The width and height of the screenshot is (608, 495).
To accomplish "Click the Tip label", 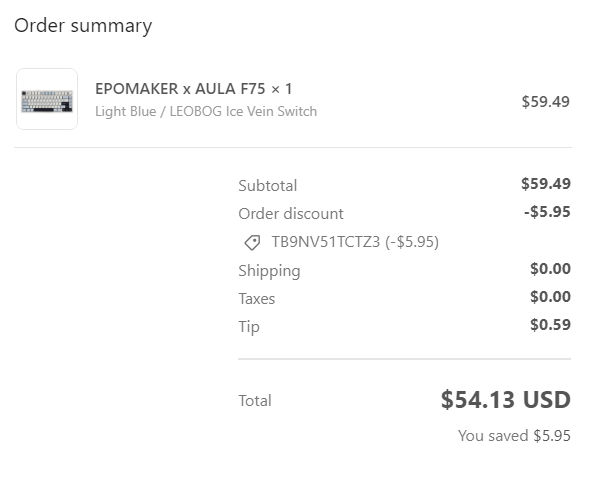I will click(x=248, y=326).
